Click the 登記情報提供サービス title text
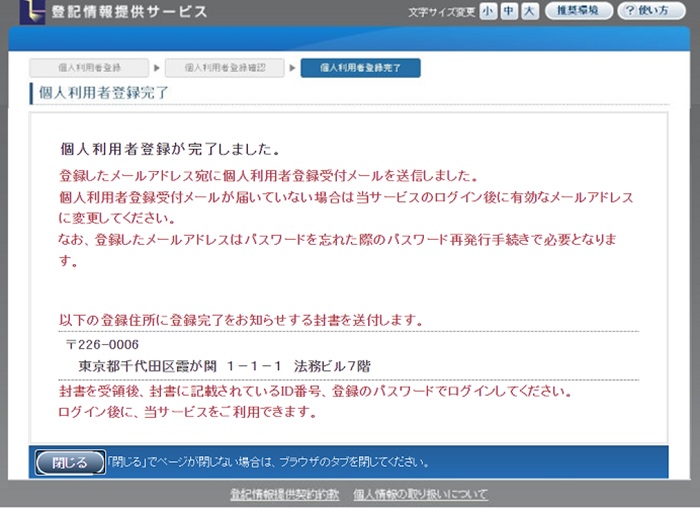Screen dimensions: 700x509 coord(129,12)
